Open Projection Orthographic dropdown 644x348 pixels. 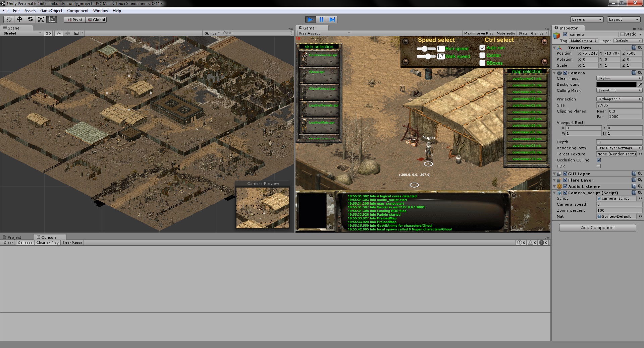619,99
